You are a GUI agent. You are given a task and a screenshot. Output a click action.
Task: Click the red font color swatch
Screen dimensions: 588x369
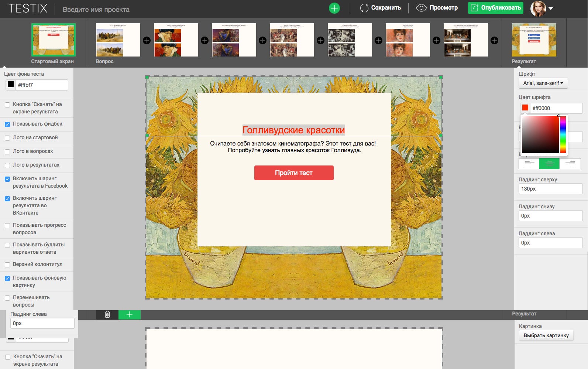[525, 108]
